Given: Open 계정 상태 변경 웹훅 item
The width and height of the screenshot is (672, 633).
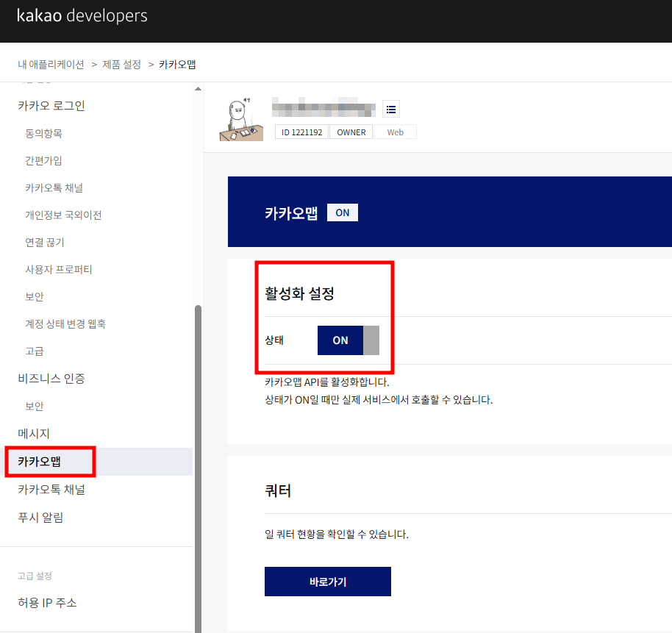Looking at the screenshot, I should [65, 324].
